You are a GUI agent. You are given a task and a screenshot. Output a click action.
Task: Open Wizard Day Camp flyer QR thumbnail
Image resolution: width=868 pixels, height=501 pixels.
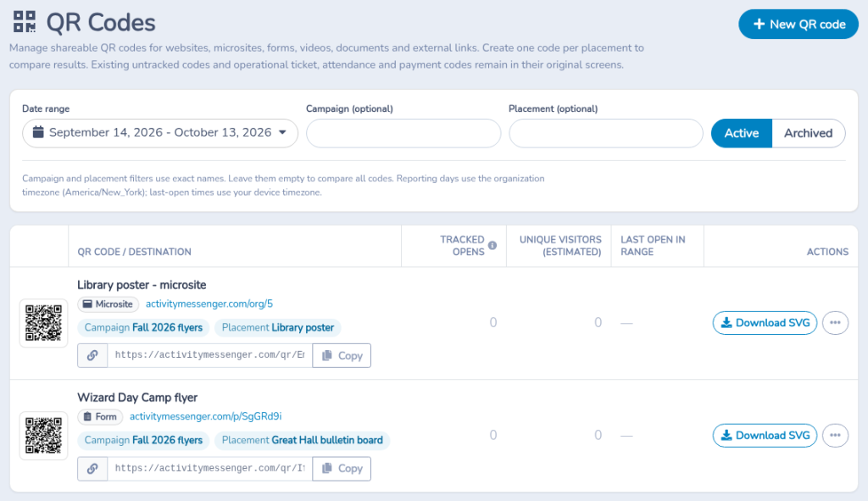click(44, 436)
